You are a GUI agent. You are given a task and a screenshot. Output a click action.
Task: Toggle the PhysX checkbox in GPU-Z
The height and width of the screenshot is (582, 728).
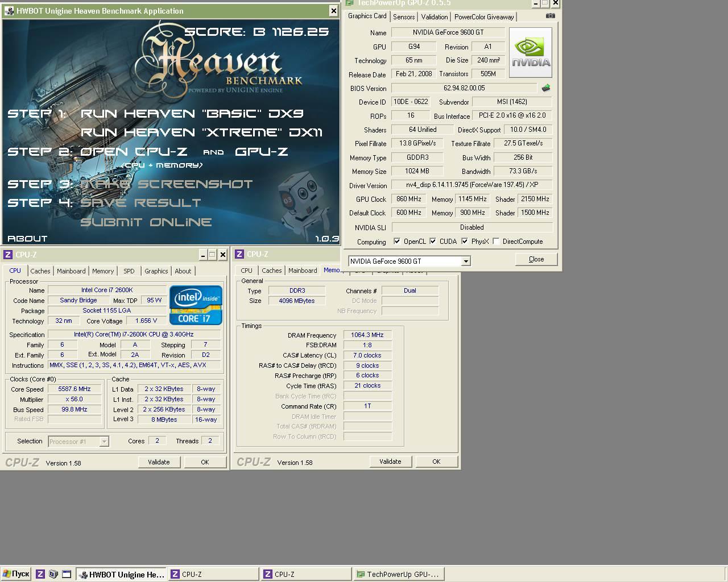(465, 242)
